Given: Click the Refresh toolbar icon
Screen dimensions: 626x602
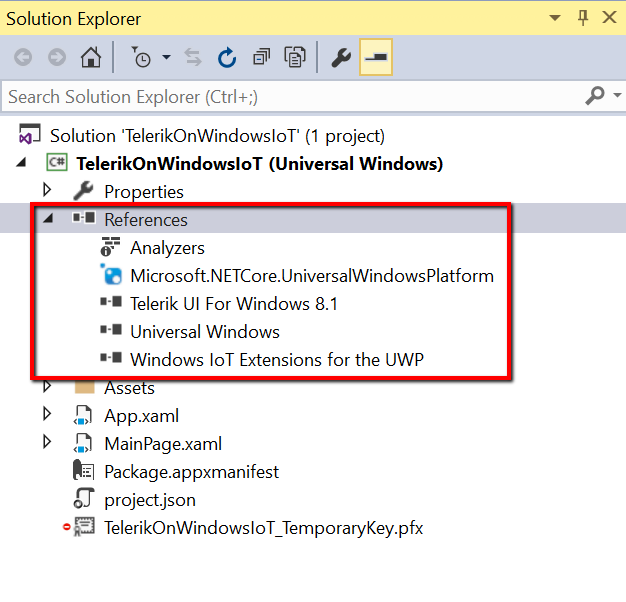Looking at the screenshot, I should click(x=227, y=58).
